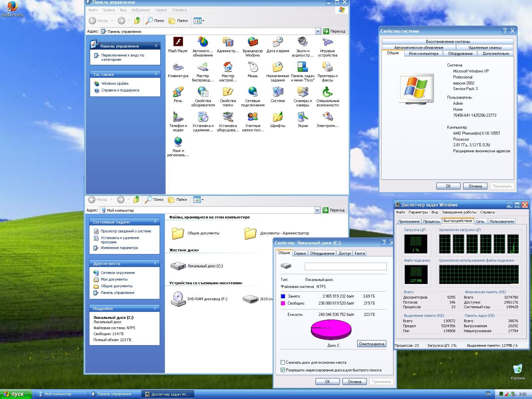Select the DVD-RAM дисковод (F:) drive icon
This screenshot has width=532, height=399.
(178, 299)
